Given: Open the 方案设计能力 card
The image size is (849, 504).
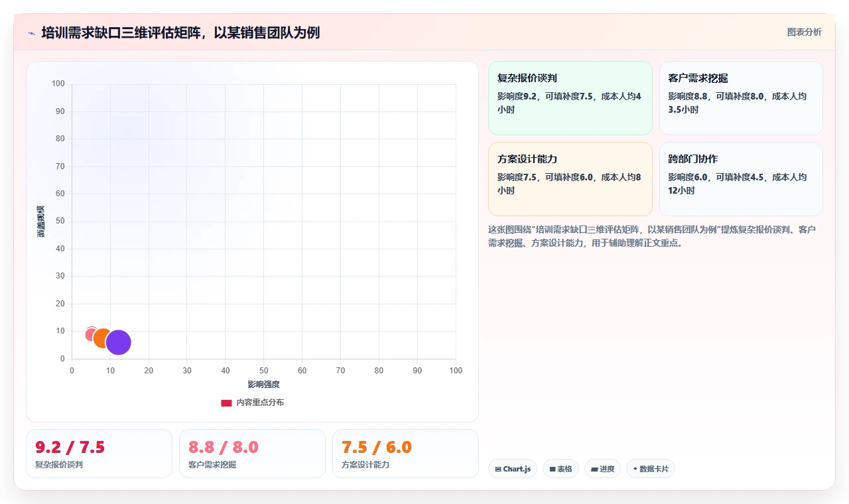Looking at the screenshot, I should point(570,179).
